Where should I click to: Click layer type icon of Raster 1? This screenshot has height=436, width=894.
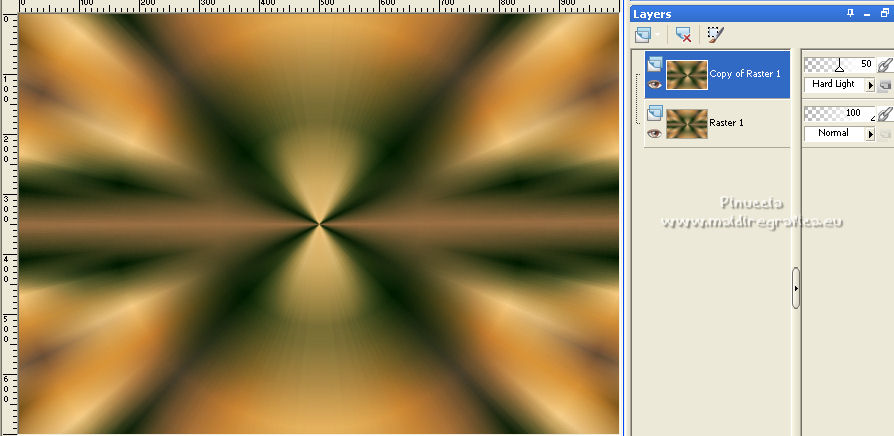pyautogui.click(x=654, y=113)
